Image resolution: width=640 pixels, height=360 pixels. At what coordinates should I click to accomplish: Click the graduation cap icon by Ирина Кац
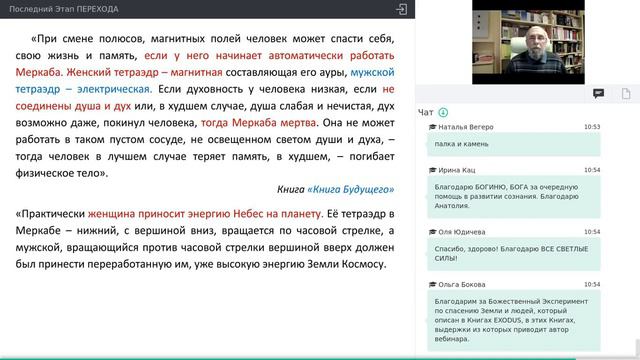(432, 170)
